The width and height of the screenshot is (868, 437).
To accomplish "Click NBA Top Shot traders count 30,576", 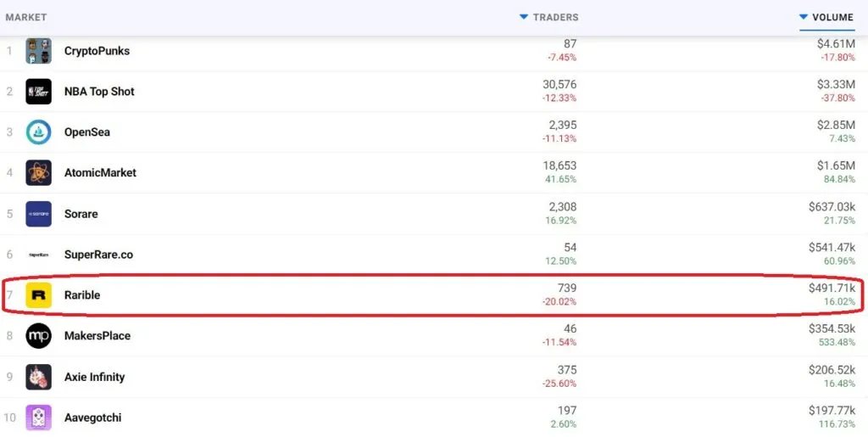I will [559, 85].
